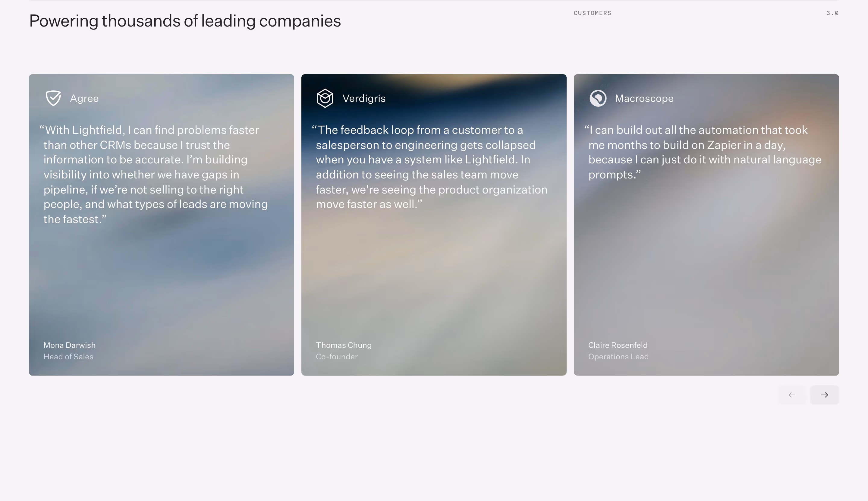Image resolution: width=868 pixels, height=501 pixels.
Task: Click the Verdigris hexagon logo
Action: pyautogui.click(x=325, y=98)
